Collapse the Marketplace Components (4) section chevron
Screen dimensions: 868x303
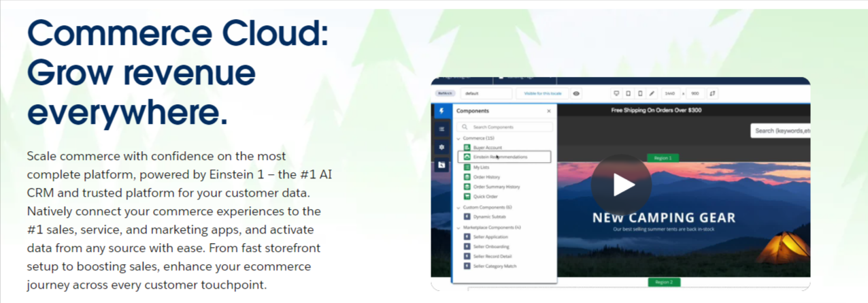458,227
